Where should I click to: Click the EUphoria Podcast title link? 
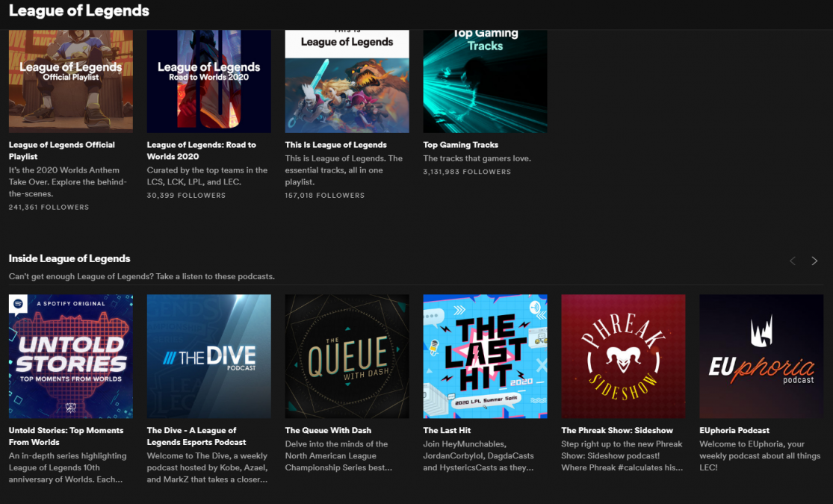pos(734,430)
